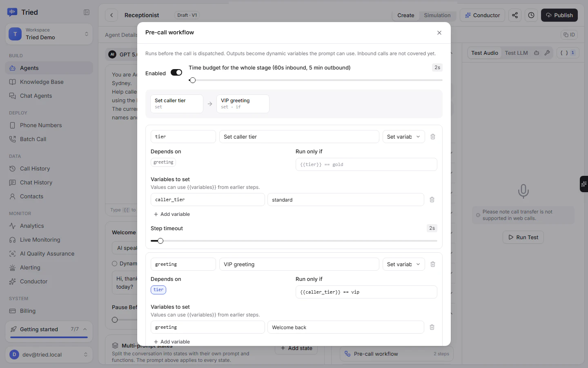This screenshot has width=588, height=368.
Task: Open the Conductor button in header
Action: click(482, 15)
